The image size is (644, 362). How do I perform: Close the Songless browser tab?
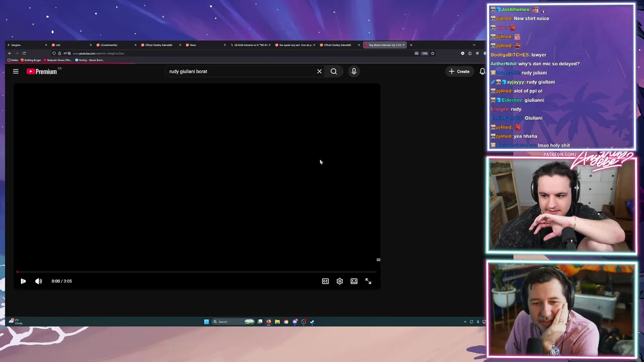coord(46,45)
